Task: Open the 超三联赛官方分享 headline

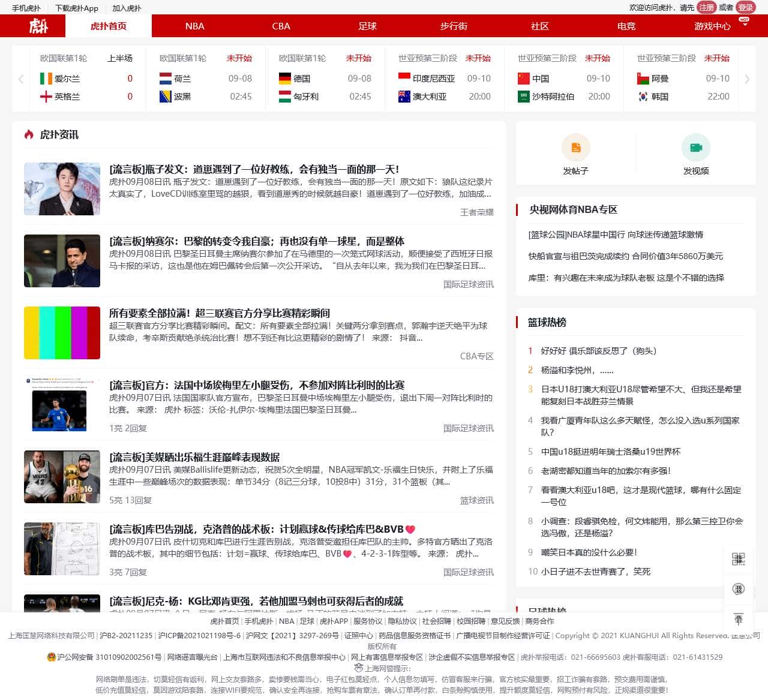Action: coord(220,313)
